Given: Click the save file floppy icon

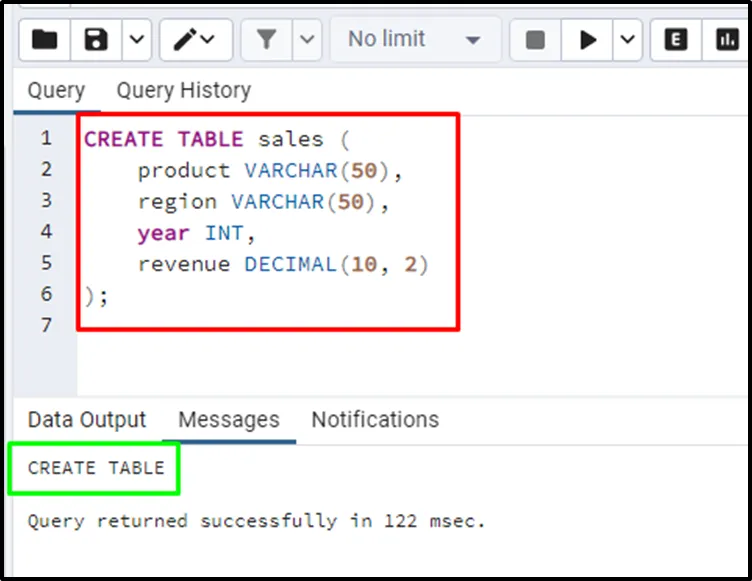Looking at the screenshot, I should (96, 40).
